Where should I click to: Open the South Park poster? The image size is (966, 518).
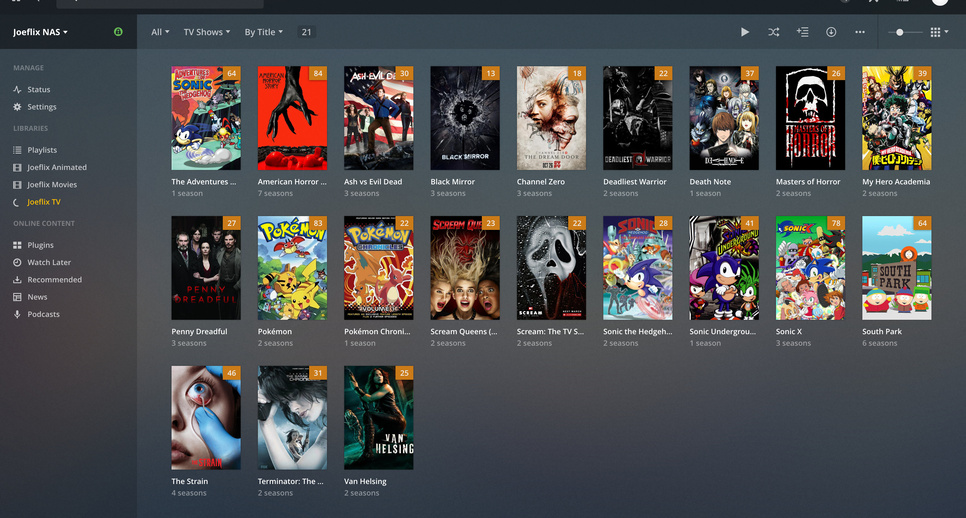click(896, 268)
